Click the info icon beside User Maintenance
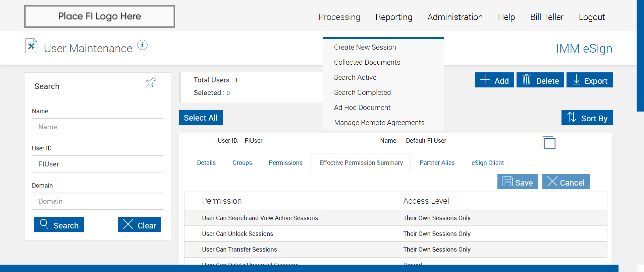This screenshot has width=644, height=272. coord(143,45)
